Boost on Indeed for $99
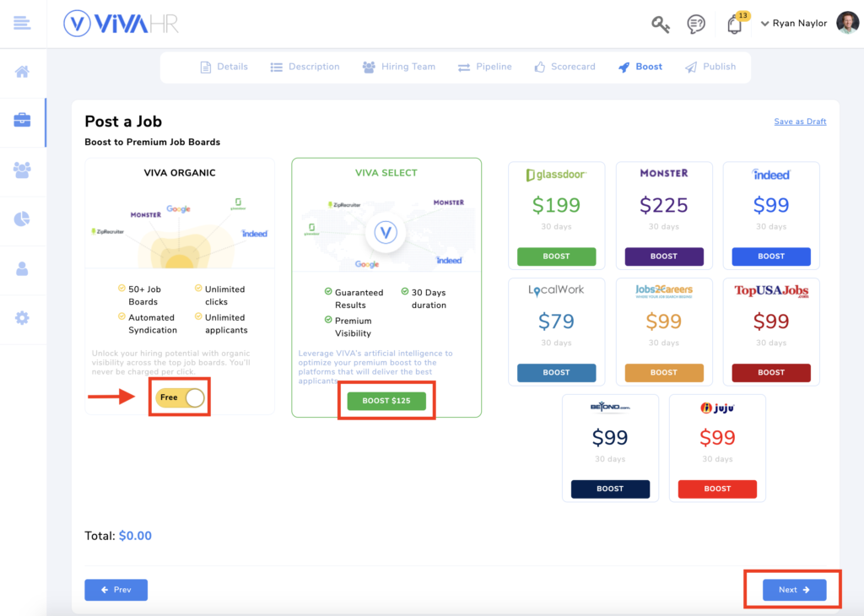 click(771, 257)
